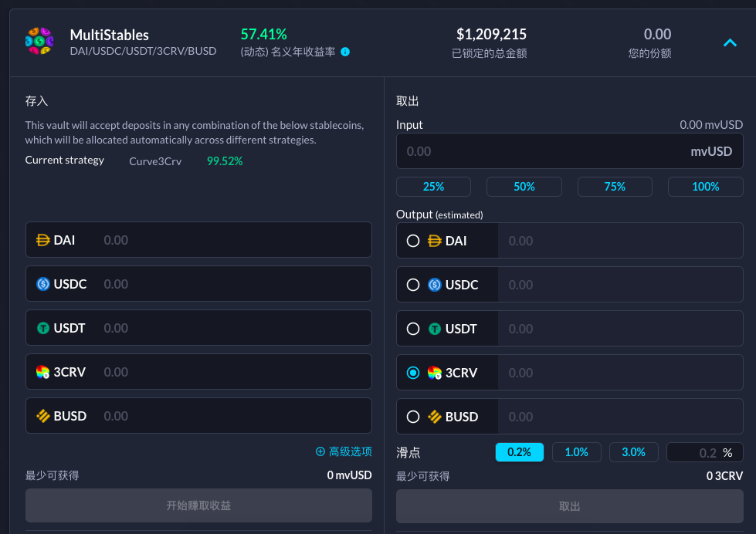Click the USDC icon in the withdraw output list

tap(435, 285)
